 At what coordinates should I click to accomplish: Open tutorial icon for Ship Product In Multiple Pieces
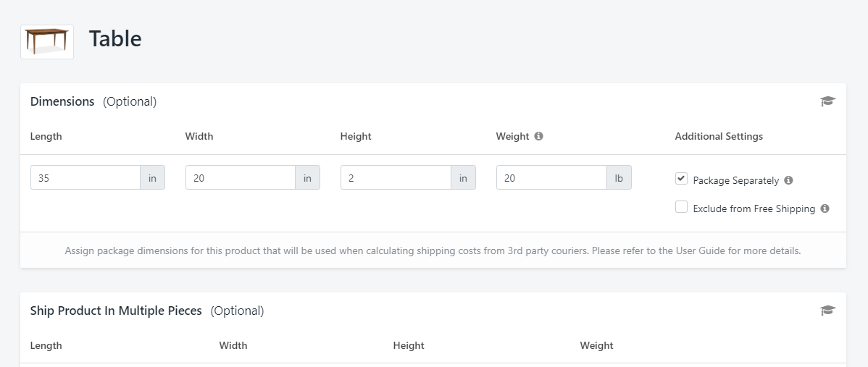(x=827, y=311)
